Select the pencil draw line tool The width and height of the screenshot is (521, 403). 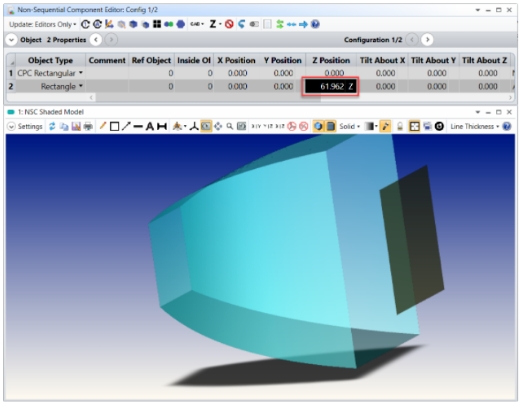pos(103,126)
